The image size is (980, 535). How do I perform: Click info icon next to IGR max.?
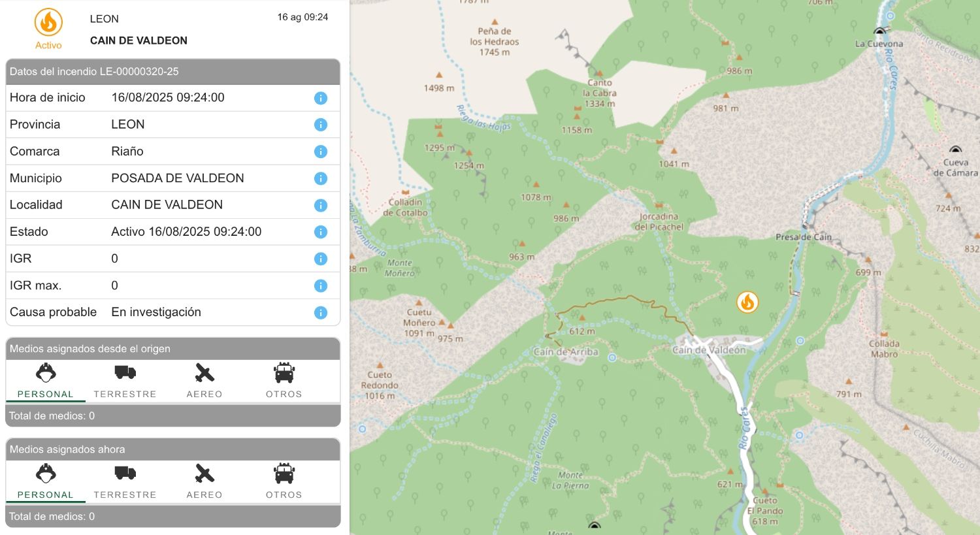point(320,285)
